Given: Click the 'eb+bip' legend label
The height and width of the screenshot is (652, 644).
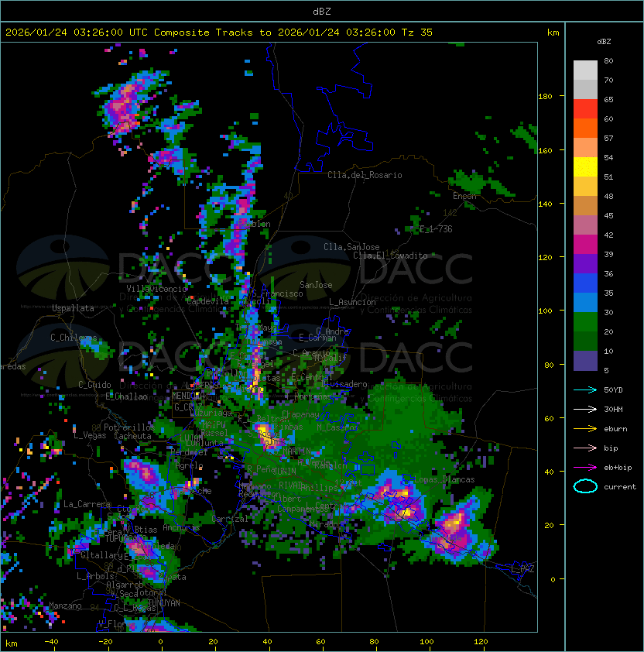Looking at the screenshot, I should [x=618, y=468].
